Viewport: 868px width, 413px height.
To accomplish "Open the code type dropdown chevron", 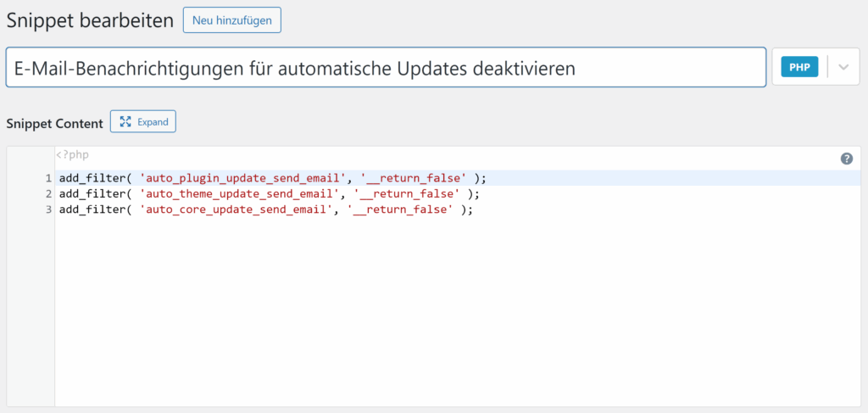I will pyautogui.click(x=843, y=68).
